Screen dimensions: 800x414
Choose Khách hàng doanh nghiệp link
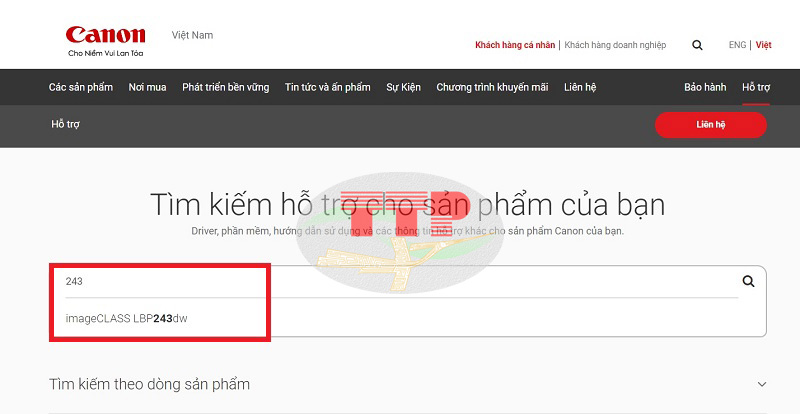pyautogui.click(x=615, y=45)
